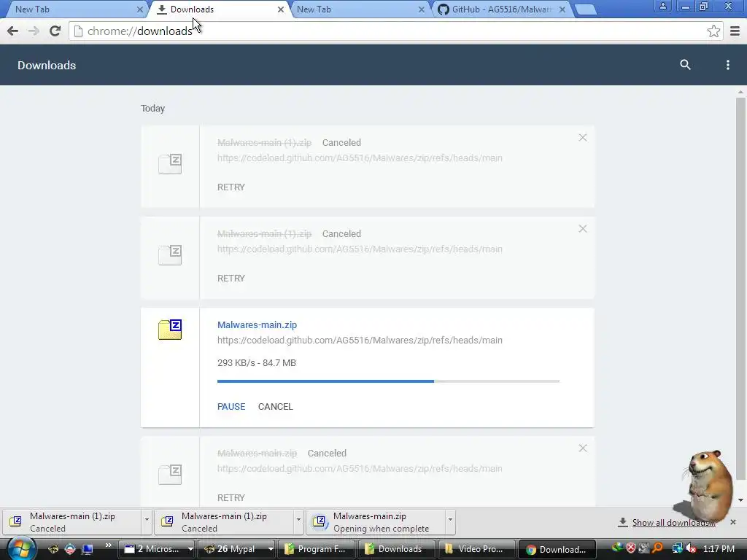The height and width of the screenshot is (560, 747).
Task: Click the scrollbar down arrow
Action: coord(740,500)
